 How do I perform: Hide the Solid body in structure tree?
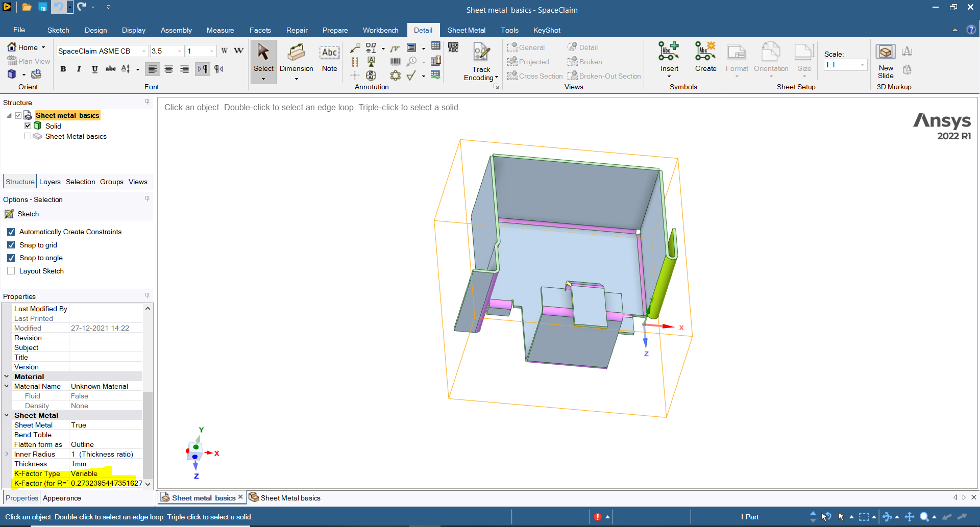point(28,126)
